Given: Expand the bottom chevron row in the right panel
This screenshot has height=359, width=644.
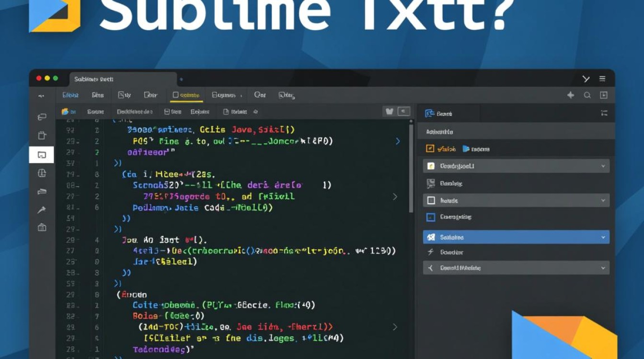Looking at the screenshot, I should [x=603, y=268].
